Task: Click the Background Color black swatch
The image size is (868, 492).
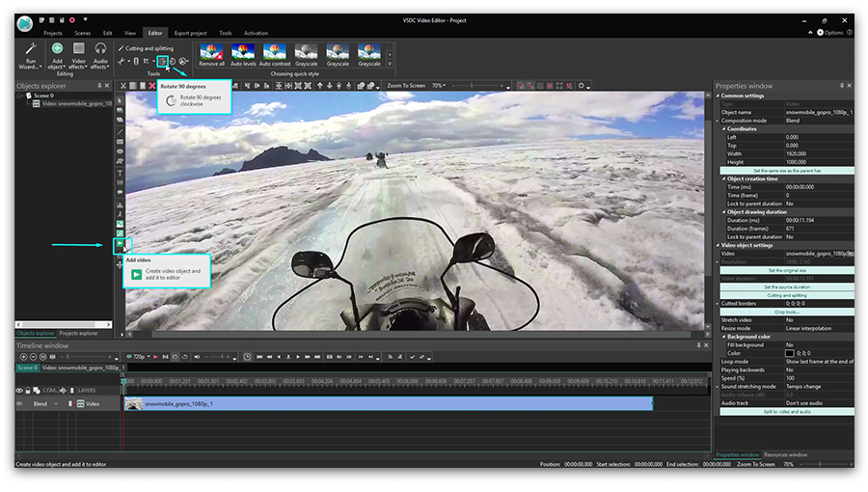Action: 789,353
